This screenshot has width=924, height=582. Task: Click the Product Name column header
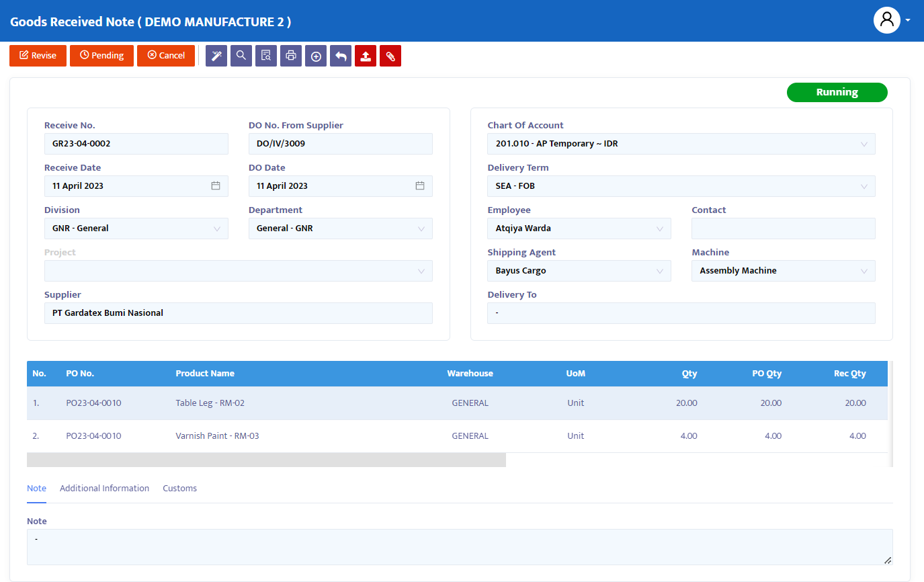(205, 374)
